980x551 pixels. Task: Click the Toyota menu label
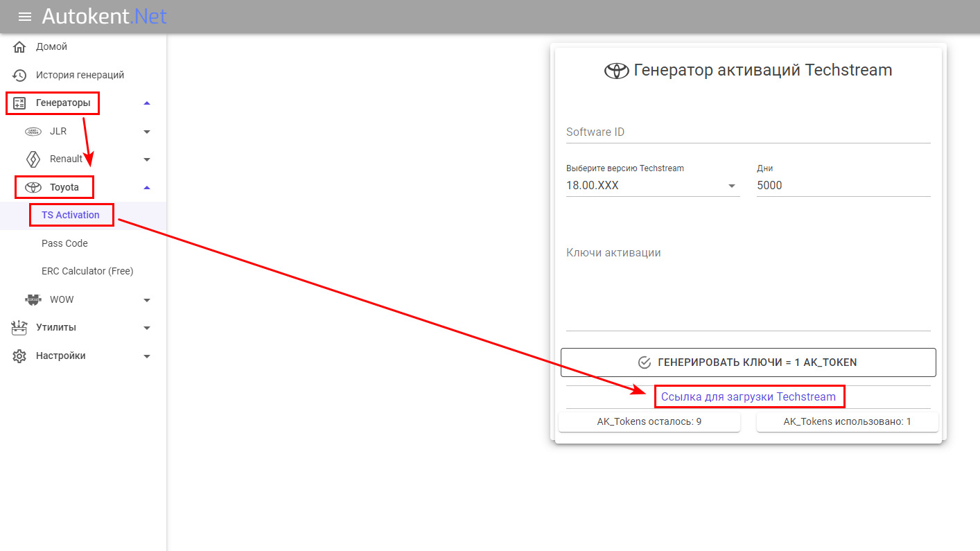coord(64,187)
